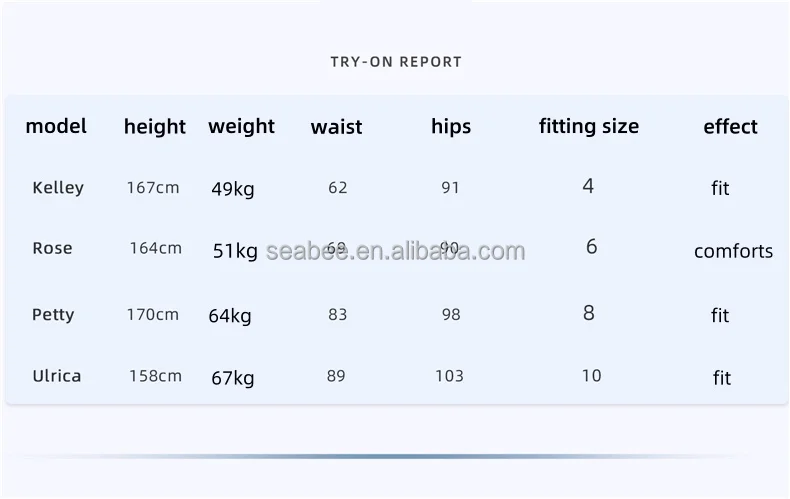Screen dimensions: 790x499
Task: Select the comforts effect cell
Action: click(733, 251)
